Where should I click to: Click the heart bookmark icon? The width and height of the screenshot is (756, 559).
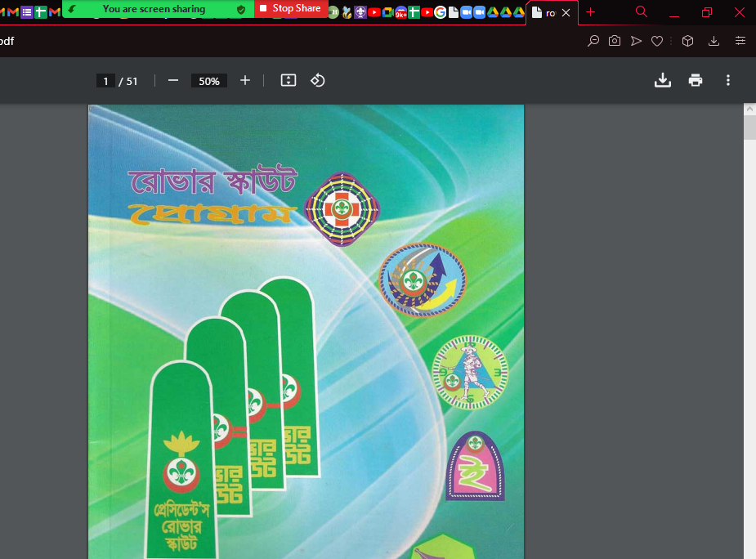click(x=657, y=41)
